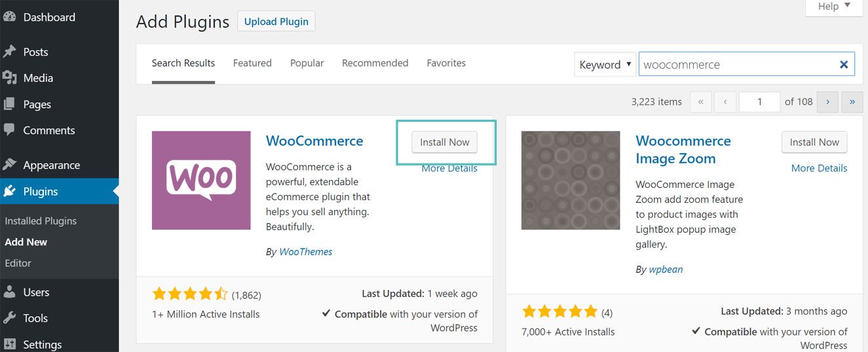Click the Dashboard gauge icon in sidebar

10,17
